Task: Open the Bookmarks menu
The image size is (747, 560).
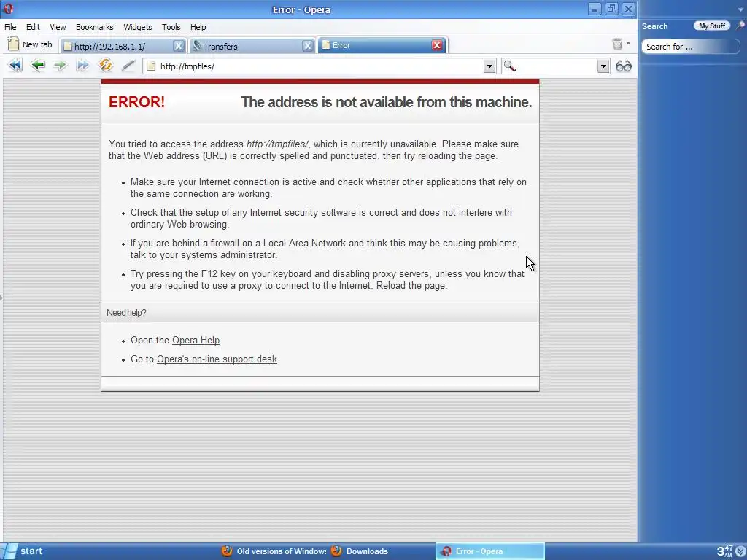Action: (x=94, y=27)
